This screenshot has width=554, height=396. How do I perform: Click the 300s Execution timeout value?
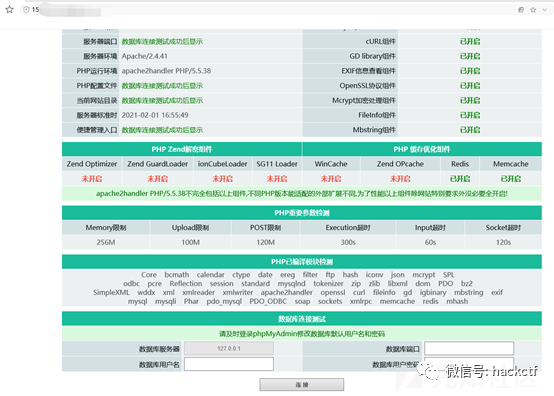point(348,242)
